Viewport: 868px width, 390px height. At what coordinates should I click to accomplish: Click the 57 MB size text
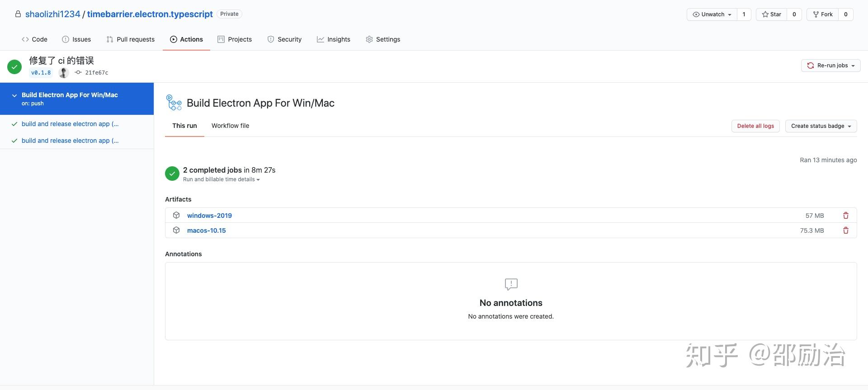click(x=815, y=216)
